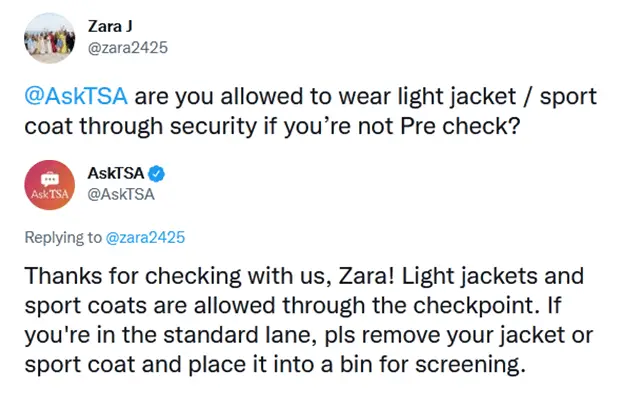Open the gray @AskTSA handle below name
This screenshot has height=404, width=620.
click(121, 194)
